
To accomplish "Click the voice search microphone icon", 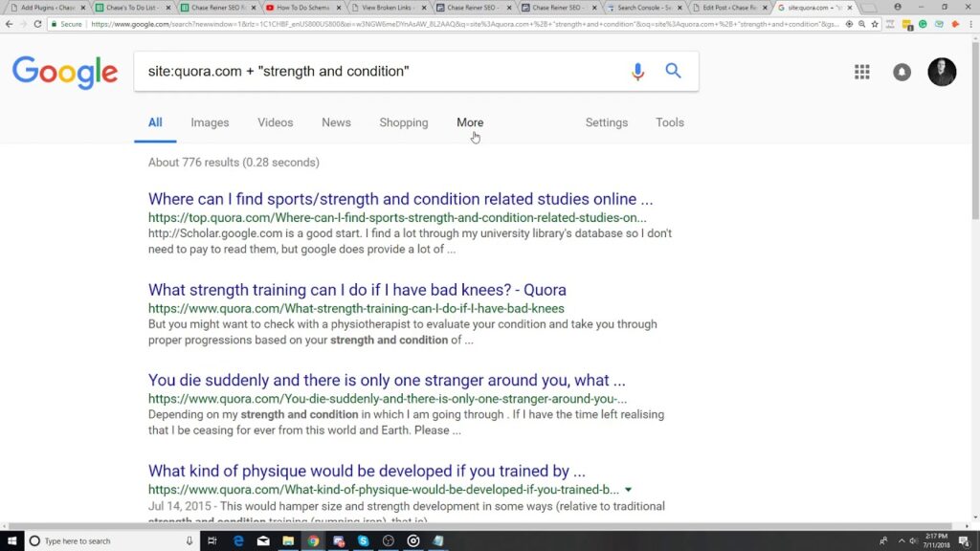I will point(637,71).
